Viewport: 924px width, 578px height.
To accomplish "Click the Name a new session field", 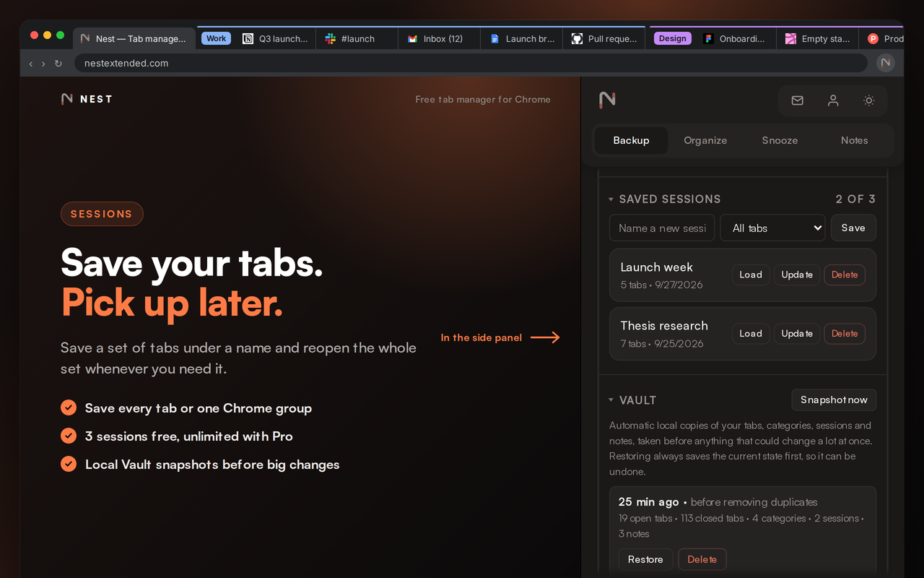I will pyautogui.click(x=662, y=228).
